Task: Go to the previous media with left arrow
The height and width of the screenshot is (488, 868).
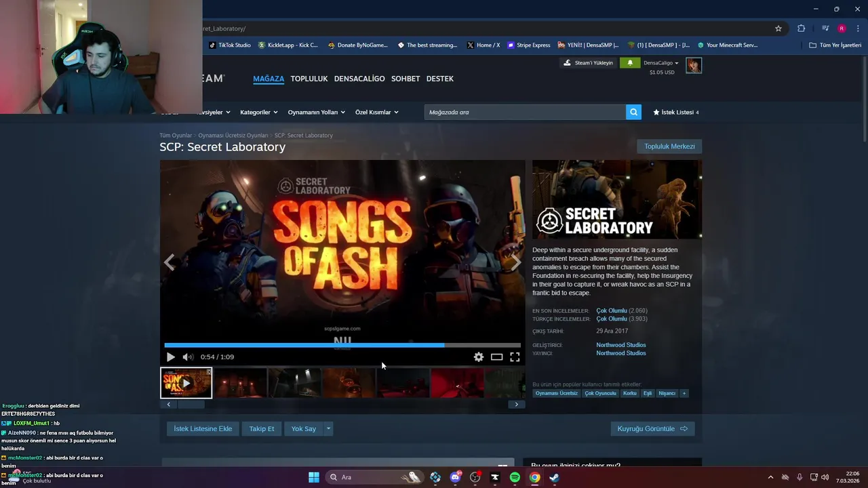Action: (170, 262)
